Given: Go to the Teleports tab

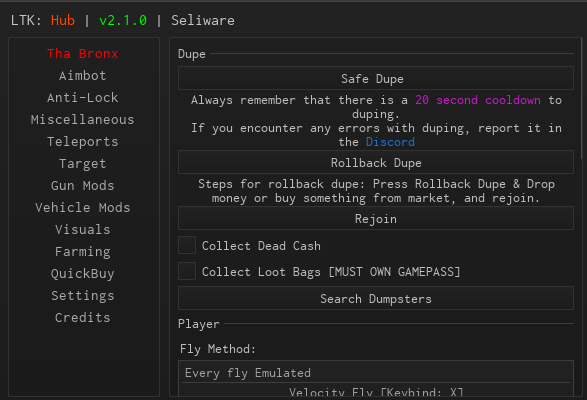Looking at the screenshot, I should point(83,142).
